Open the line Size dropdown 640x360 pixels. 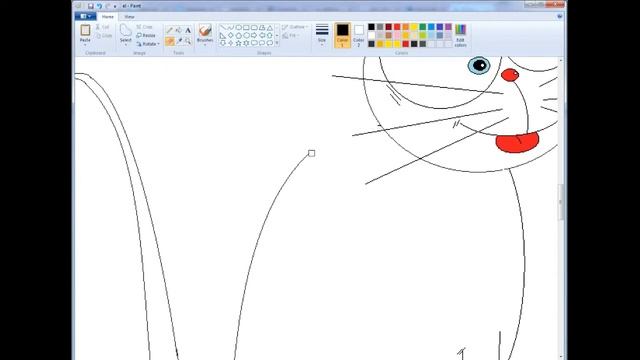click(322, 35)
